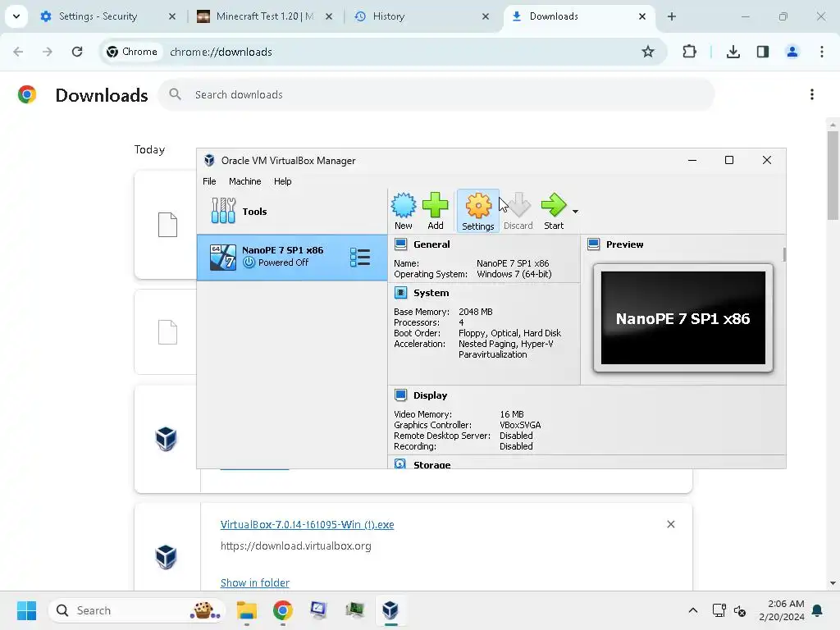
Task: Click the VirtualBox details pane scrollbar
Action: [x=784, y=254]
